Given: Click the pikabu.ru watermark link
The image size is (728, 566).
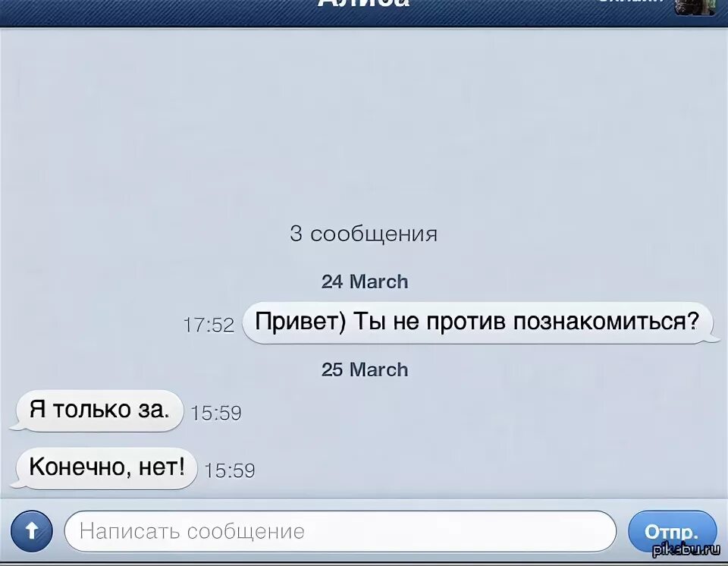Looking at the screenshot, I should (x=686, y=552).
